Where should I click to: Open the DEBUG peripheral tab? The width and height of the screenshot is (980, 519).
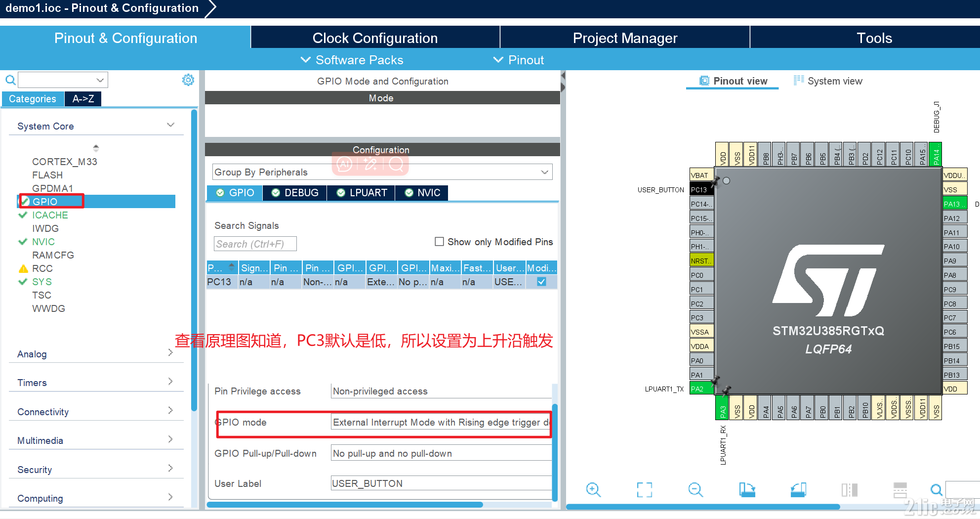tap(295, 193)
